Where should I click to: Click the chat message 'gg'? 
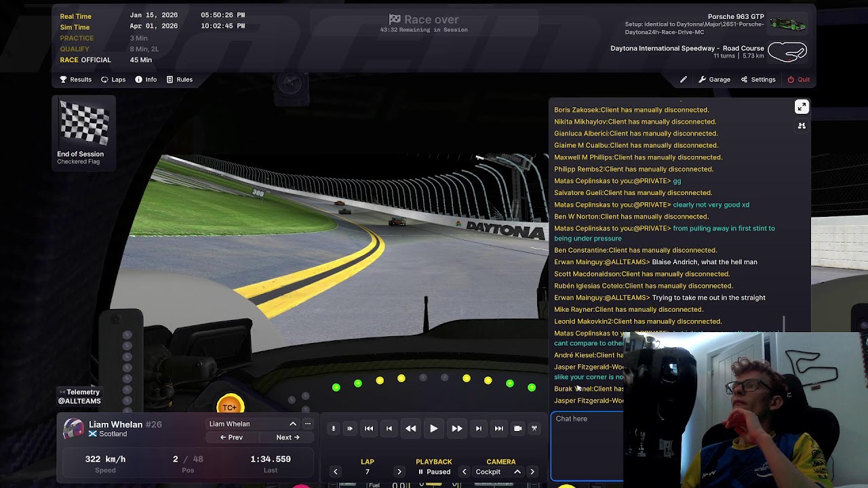[677, 181]
